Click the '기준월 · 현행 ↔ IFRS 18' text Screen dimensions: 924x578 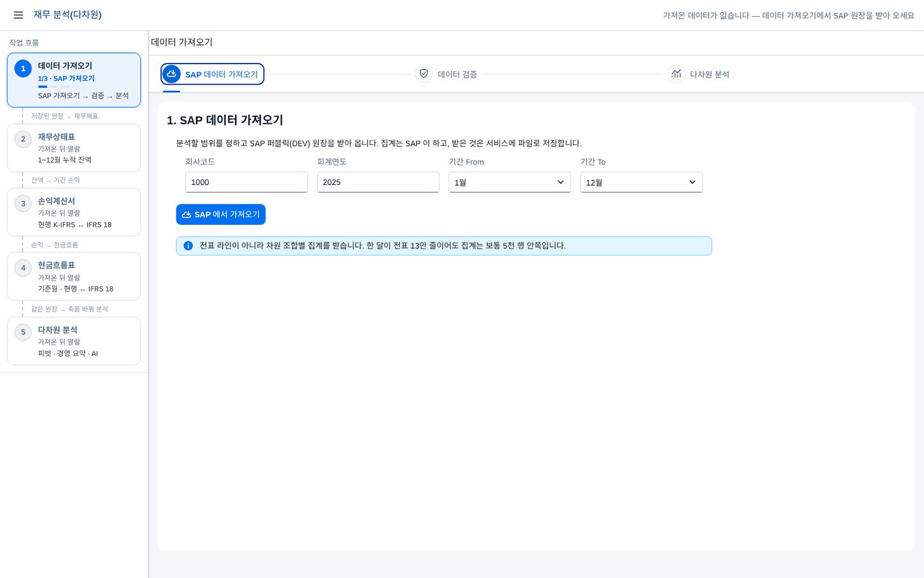coord(76,289)
